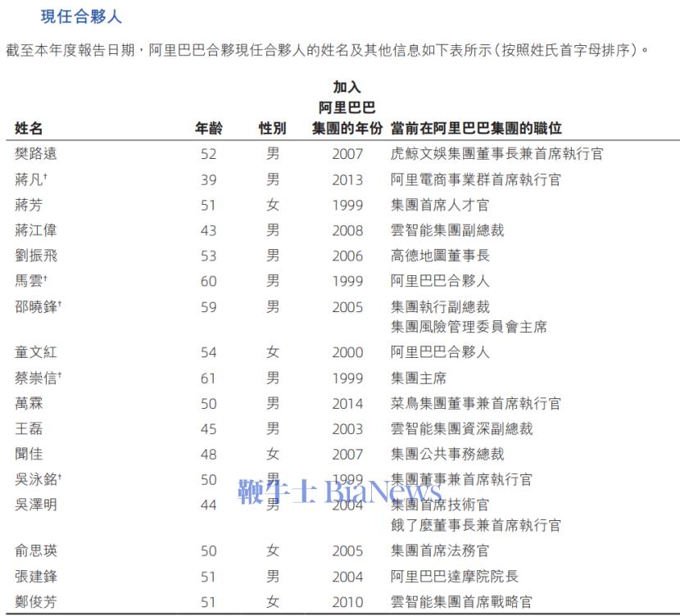Click 俞思瑛's gender value 女
This screenshot has width=680, height=616.
(x=273, y=550)
